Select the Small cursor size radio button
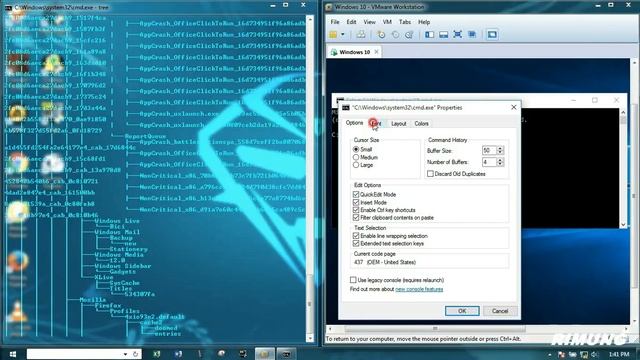 coord(356,150)
